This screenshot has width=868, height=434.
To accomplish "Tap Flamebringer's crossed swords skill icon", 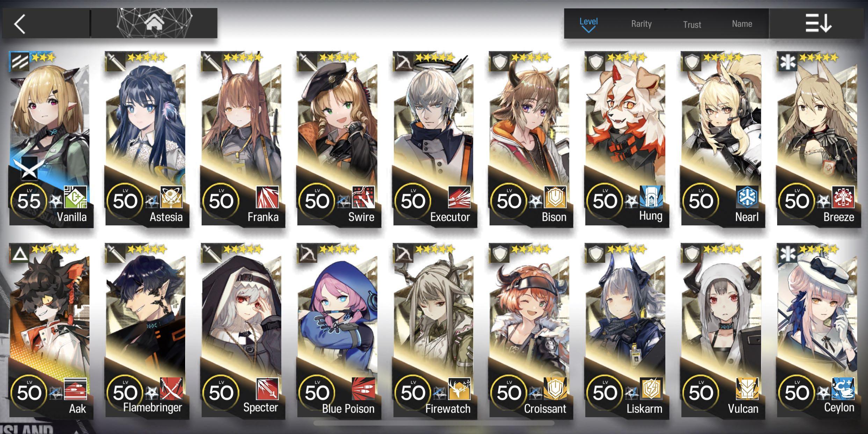I will pyautogui.click(x=171, y=389).
